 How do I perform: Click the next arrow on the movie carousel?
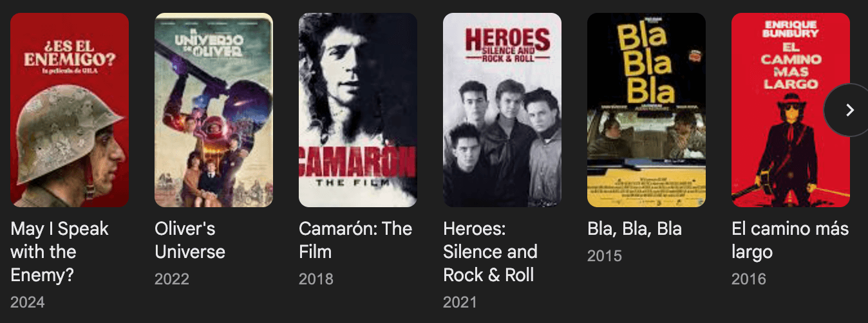tap(849, 110)
